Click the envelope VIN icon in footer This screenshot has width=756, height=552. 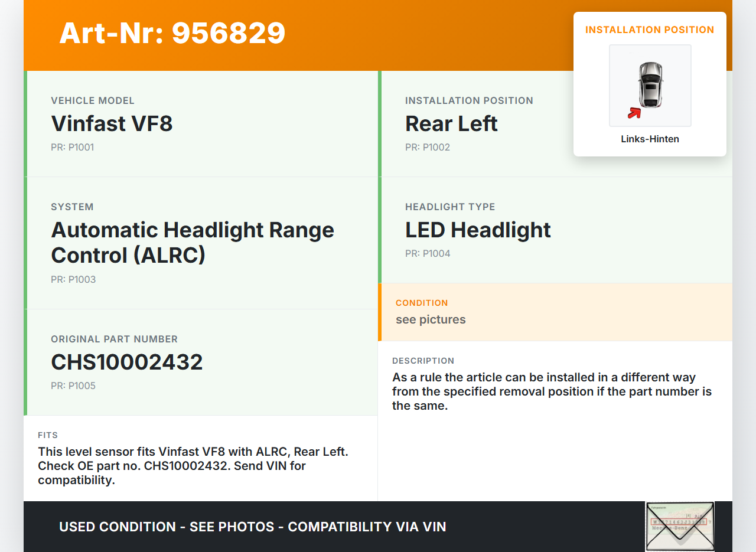tap(680, 526)
